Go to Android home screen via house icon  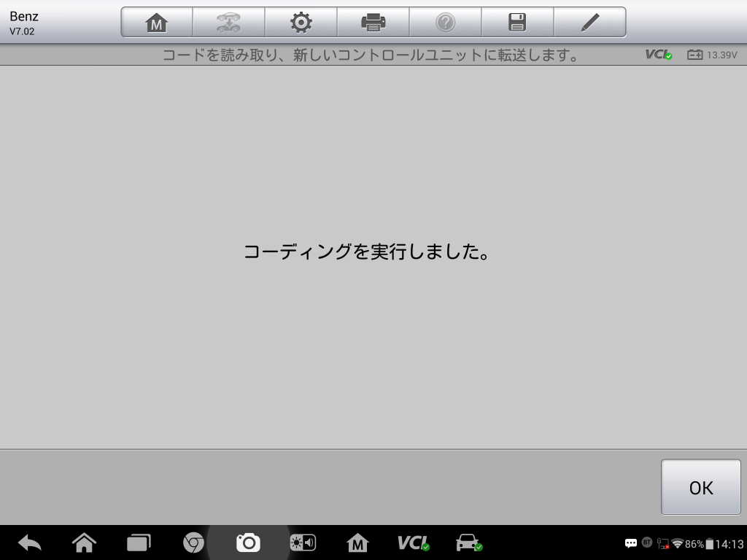pyautogui.click(x=85, y=542)
